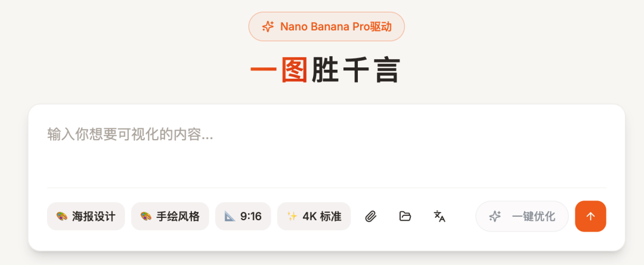Click the 一图胜千言 heading
The image size is (644, 265).
325,70
